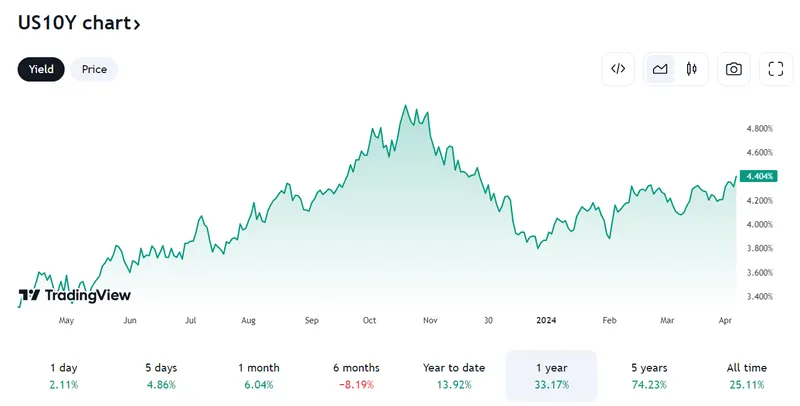View the 5 years range
This screenshot has width=800, height=406.
(649, 375)
